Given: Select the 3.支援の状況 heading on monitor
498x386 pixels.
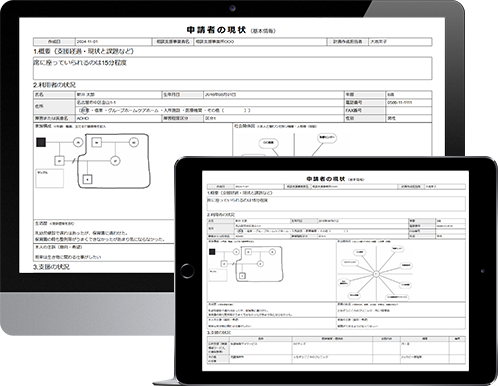Looking at the screenshot, I should [51, 267].
